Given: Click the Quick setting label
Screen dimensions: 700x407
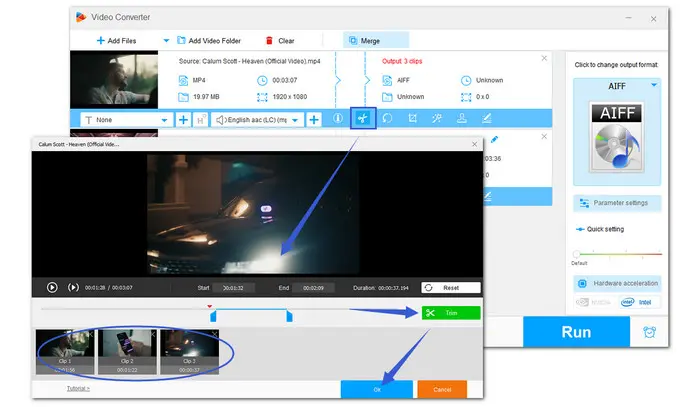Looking at the screenshot, I should coord(605,229).
